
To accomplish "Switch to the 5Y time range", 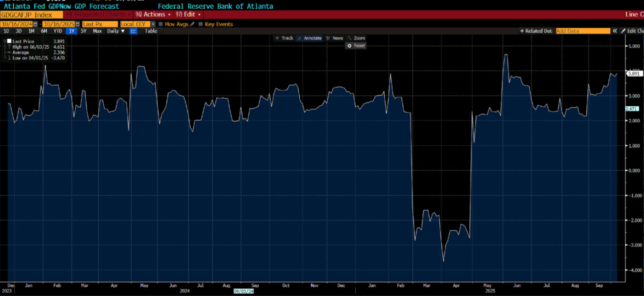I will pos(83,31).
